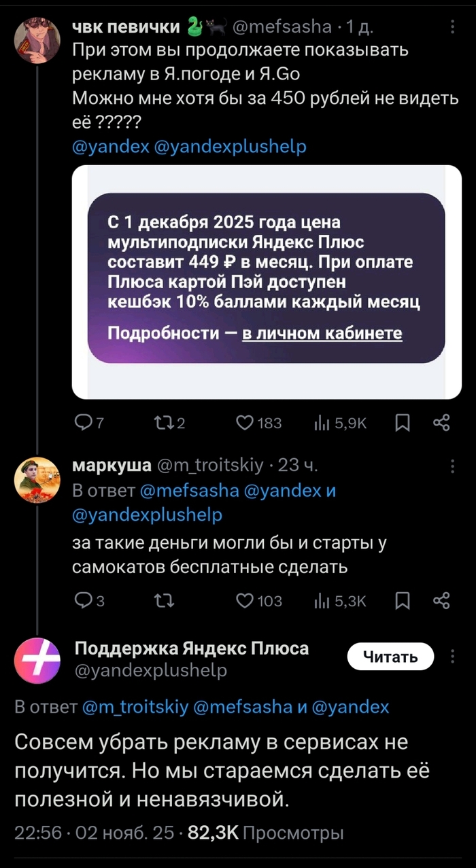Reply to маркуша's tweet
This screenshot has height=868, width=476.
pos(84,601)
